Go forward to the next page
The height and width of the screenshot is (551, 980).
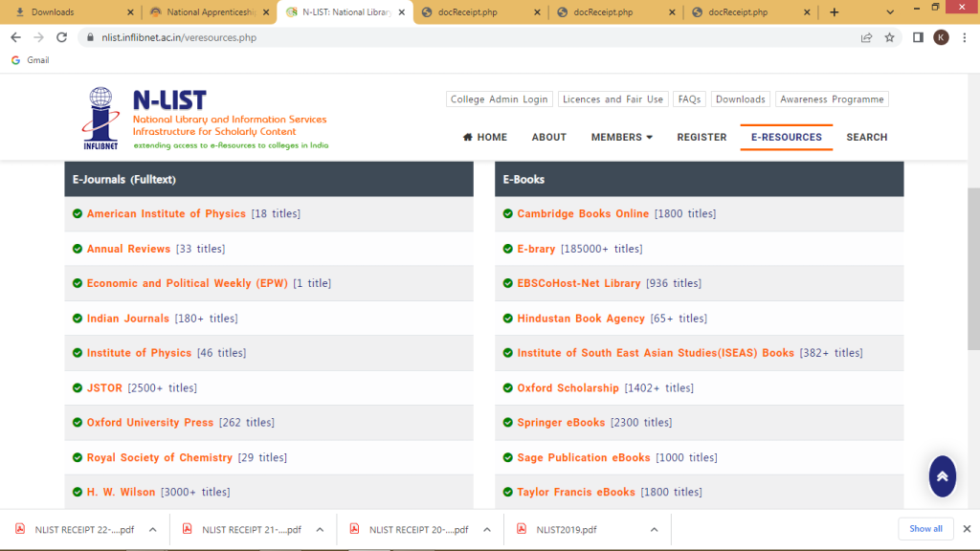coord(38,37)
